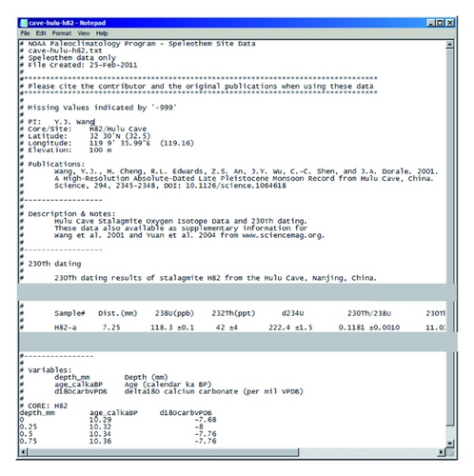This screenshot has width=474, height=476.
Task: Open the Format menu
Action: pyautogui.click(x=62, y=33)
